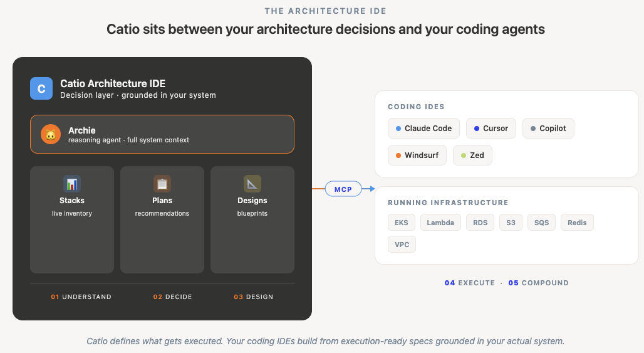
Task: Click the 02 DECIDE step label
Action: (x=172, y=297)
